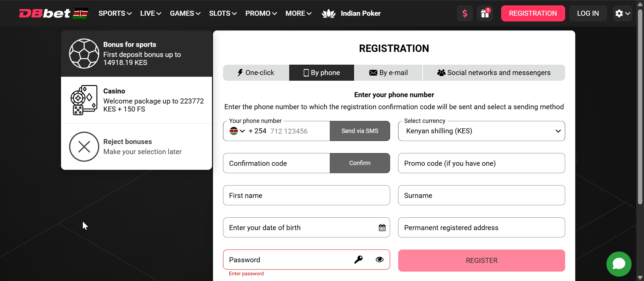Screen dimensions: 644x281
Task: Switch to the One-click registration tab
Action: click(256, 73)
